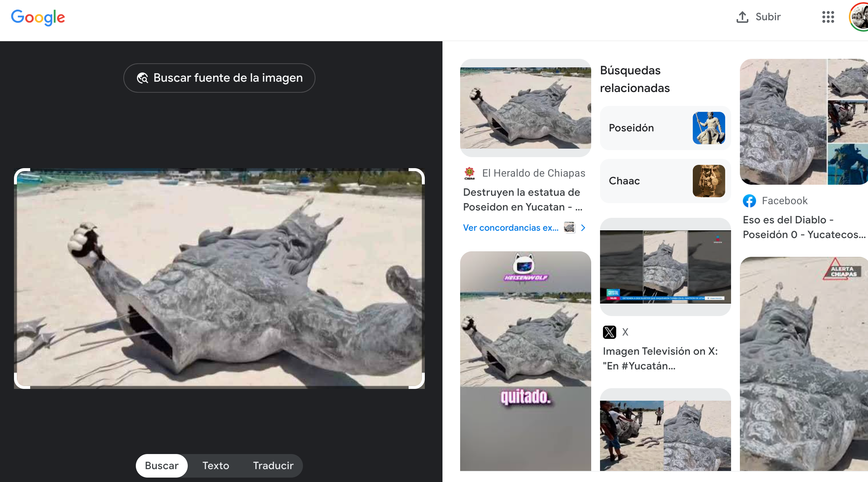The width and height of the screenshot is (868, 482).
Task: Grab top-left crop corner handle
Action: [18, 172]
